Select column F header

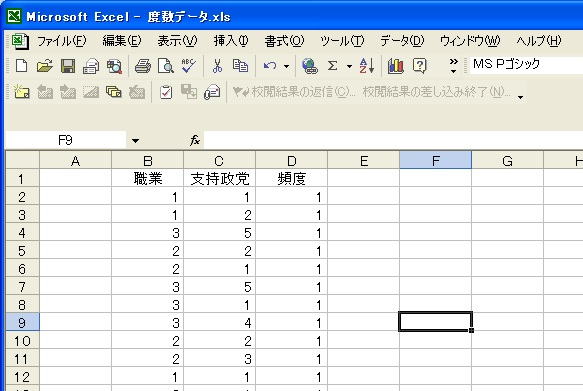[435, 161]
